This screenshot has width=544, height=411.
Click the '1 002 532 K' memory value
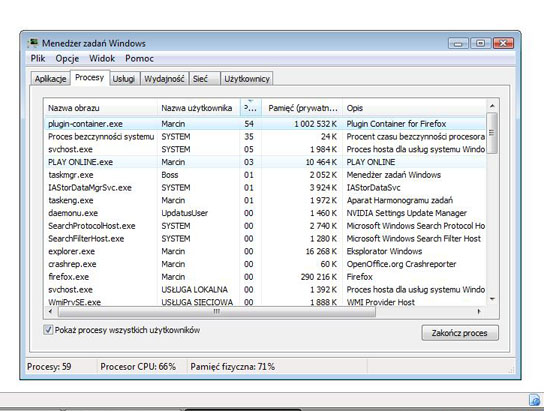coord(315,124)
